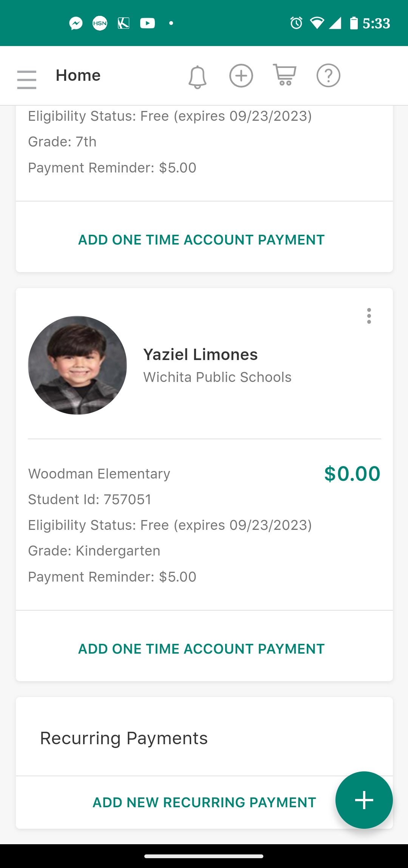The height and width of the screenshot is (868, 408).
Task: Open the shopping cart
Action: coord(284,75)
